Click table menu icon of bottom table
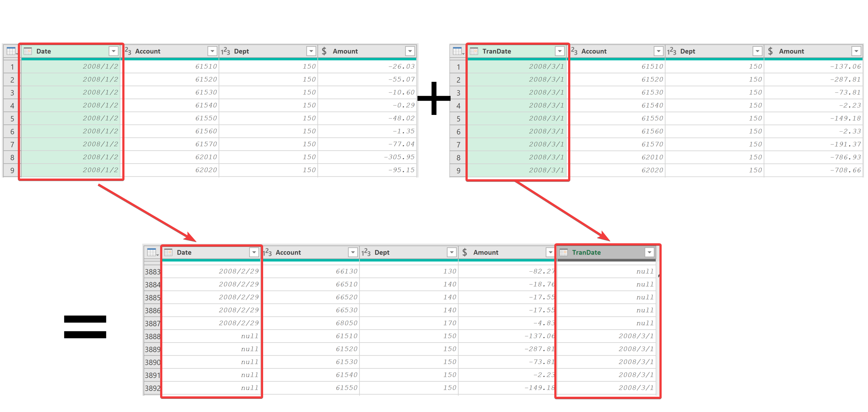Screen dimensions: 868x412 coord(152,252)
